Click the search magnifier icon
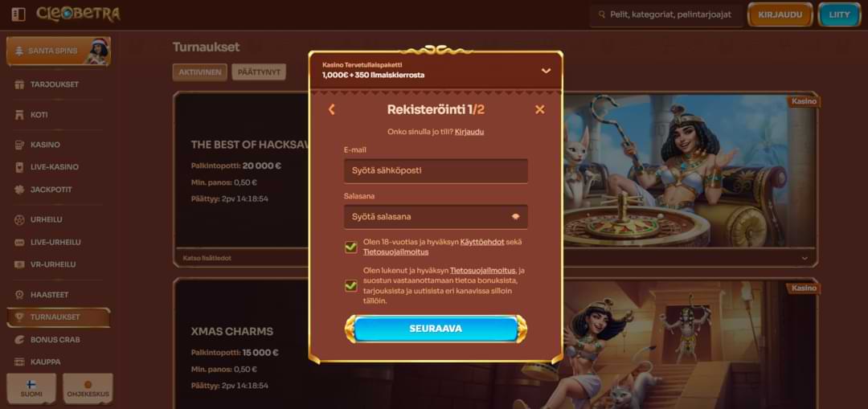The image size is (868, 409). point(602,15)
